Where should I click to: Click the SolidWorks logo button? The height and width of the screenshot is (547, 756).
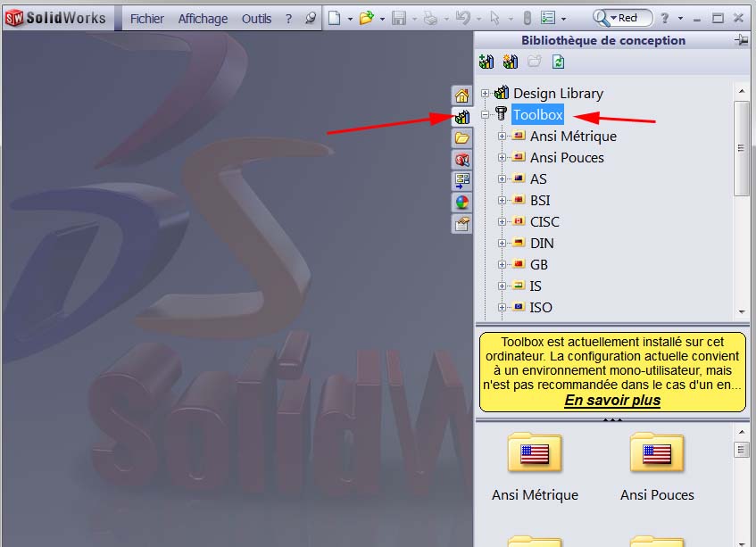click(x=55, y=18)
